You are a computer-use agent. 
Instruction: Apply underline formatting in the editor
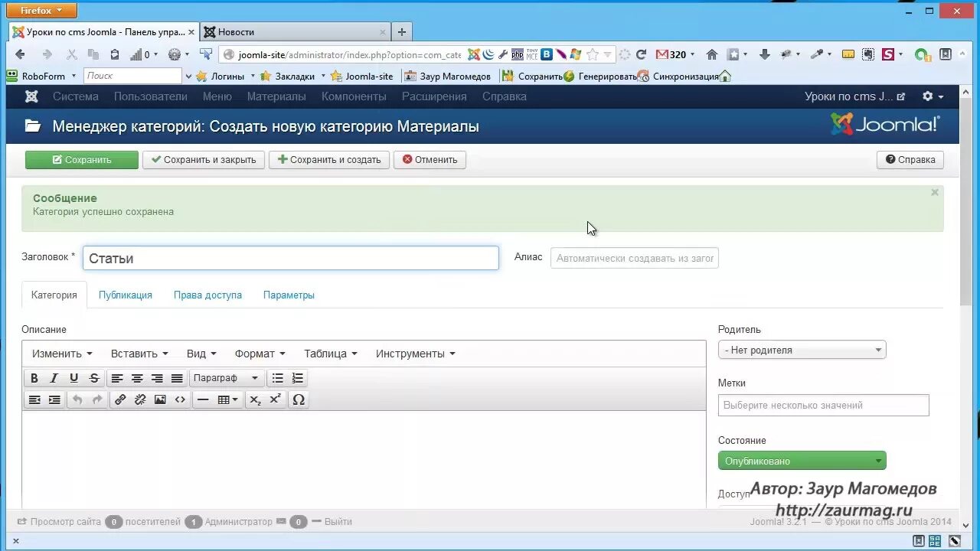[x=74, y=378]
